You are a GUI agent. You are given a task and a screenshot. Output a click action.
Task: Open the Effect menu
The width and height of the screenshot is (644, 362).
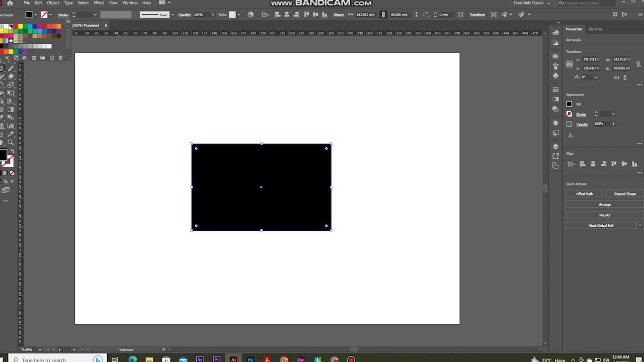tap(99, 3)
